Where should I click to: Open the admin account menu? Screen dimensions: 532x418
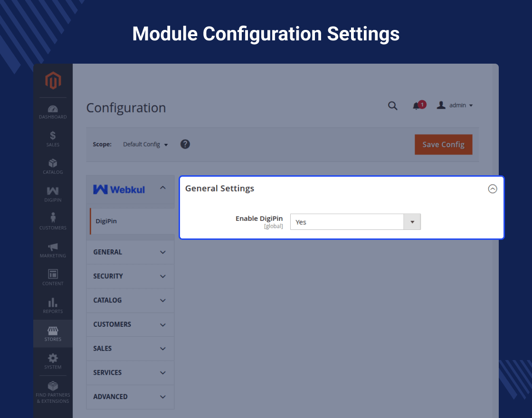455,105
